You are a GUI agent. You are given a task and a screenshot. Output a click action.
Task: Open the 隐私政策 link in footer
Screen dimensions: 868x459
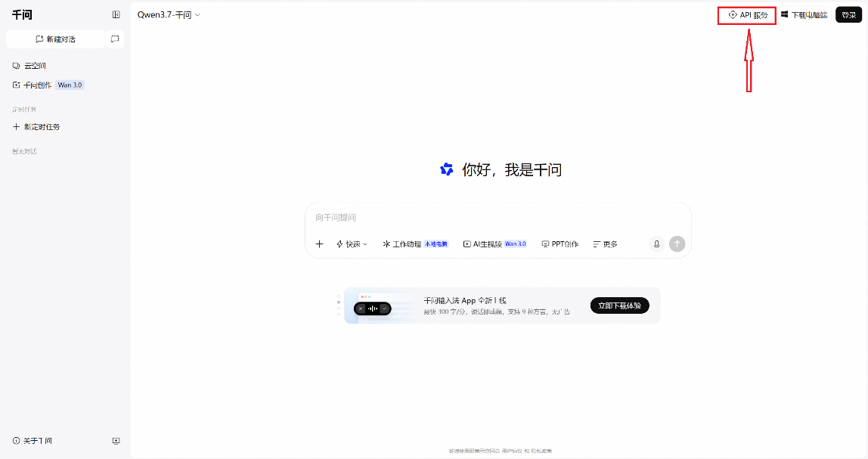[x=541, y=451]
